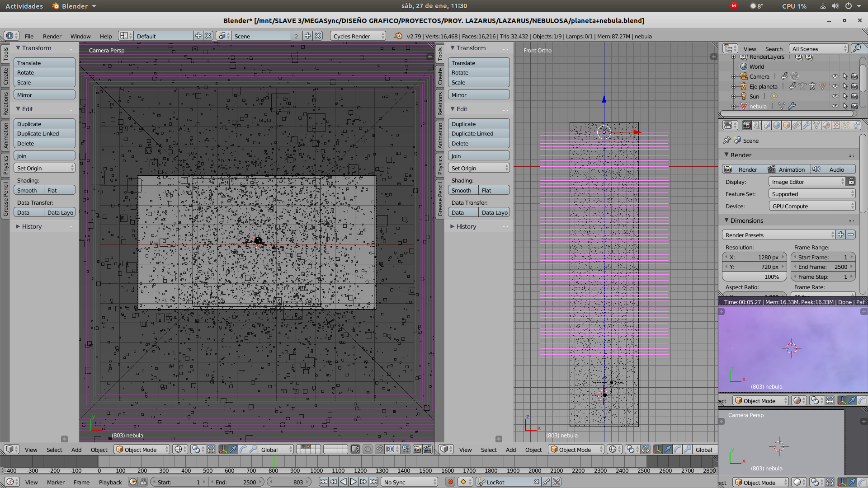
Task: Expand the Eje planeta tree item
Action: coord(734,86)
